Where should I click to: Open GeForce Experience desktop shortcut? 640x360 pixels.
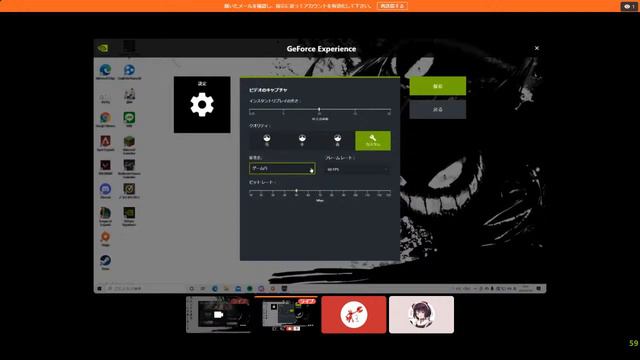tap(129, 216)
